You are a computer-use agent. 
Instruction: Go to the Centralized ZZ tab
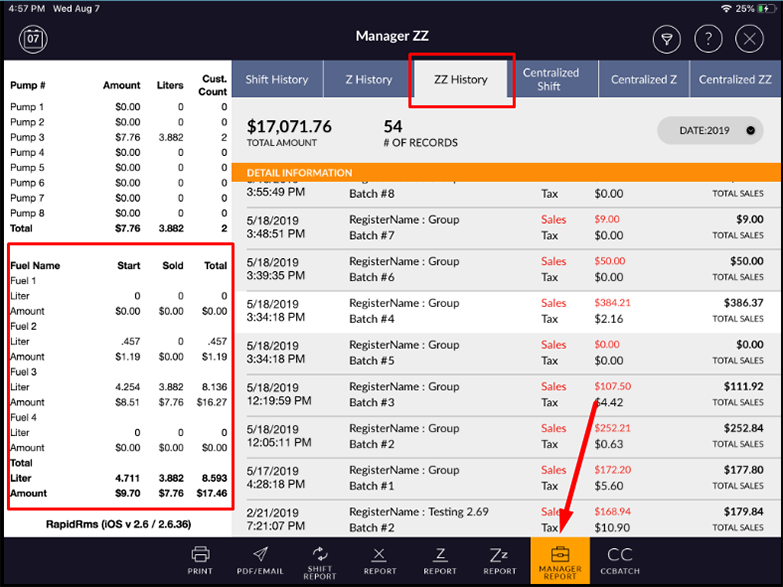[736, 80]
